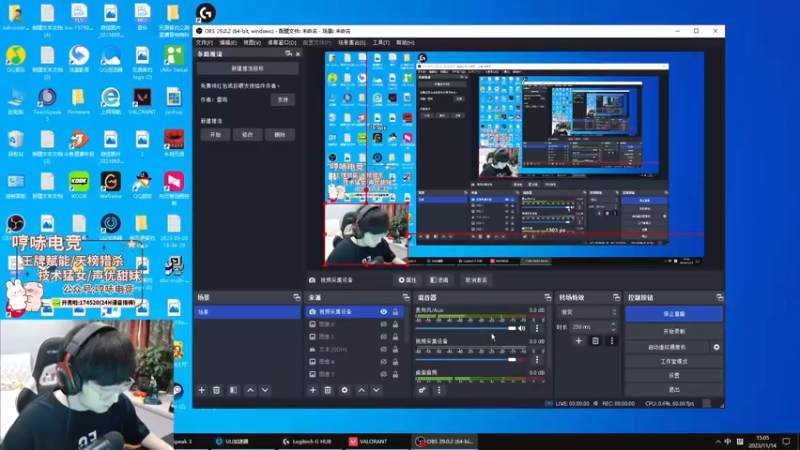
Task: Open Settings from Controls panel
Action: (x=674, y=375)
